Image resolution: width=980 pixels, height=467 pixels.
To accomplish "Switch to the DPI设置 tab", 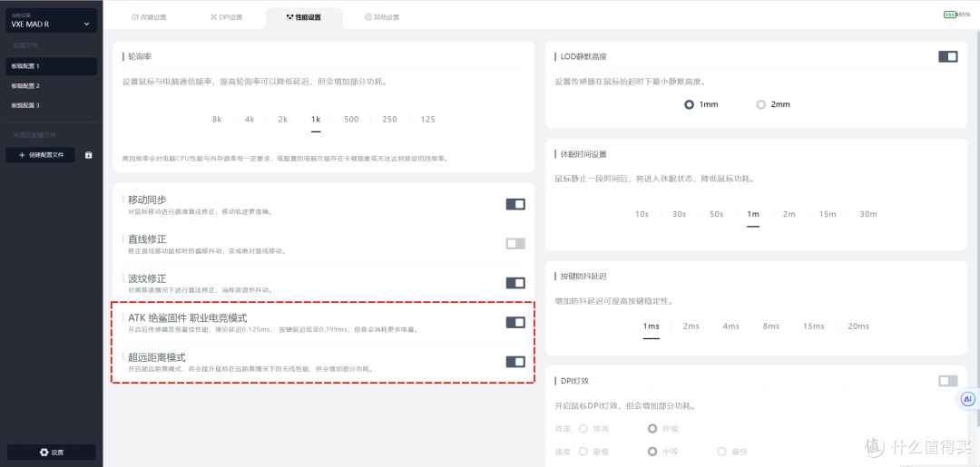I will tap(226, 17).
